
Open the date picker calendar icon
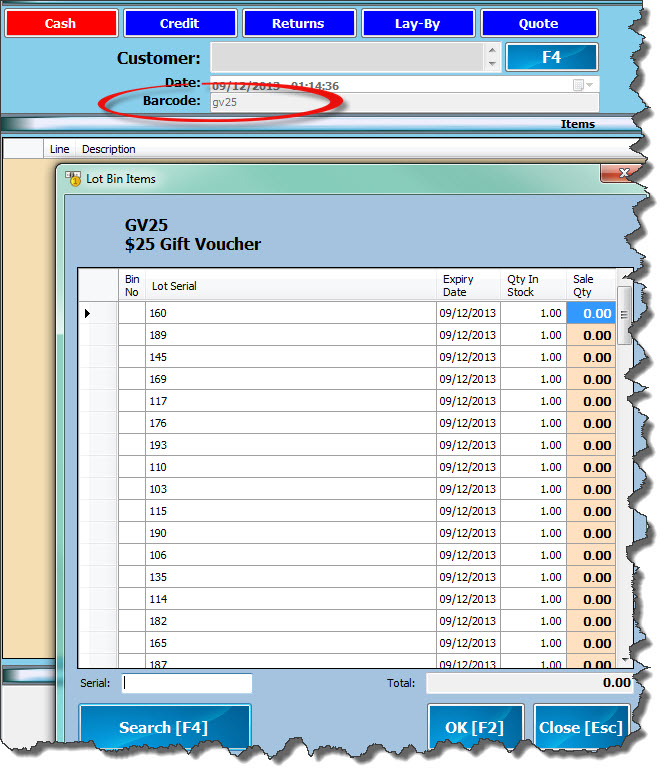[578, 85]
